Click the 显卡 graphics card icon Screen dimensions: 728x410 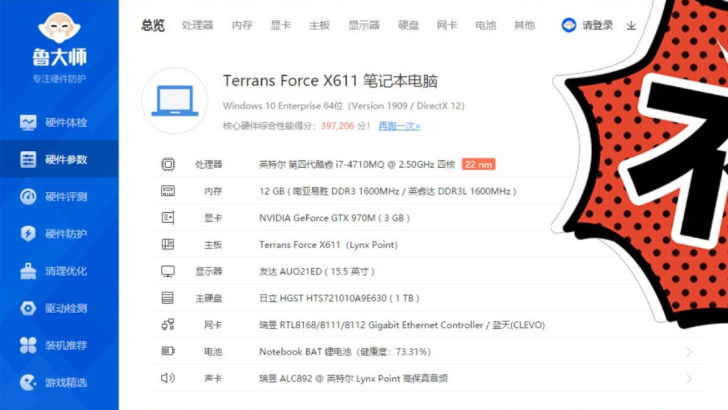coord(168,218)
